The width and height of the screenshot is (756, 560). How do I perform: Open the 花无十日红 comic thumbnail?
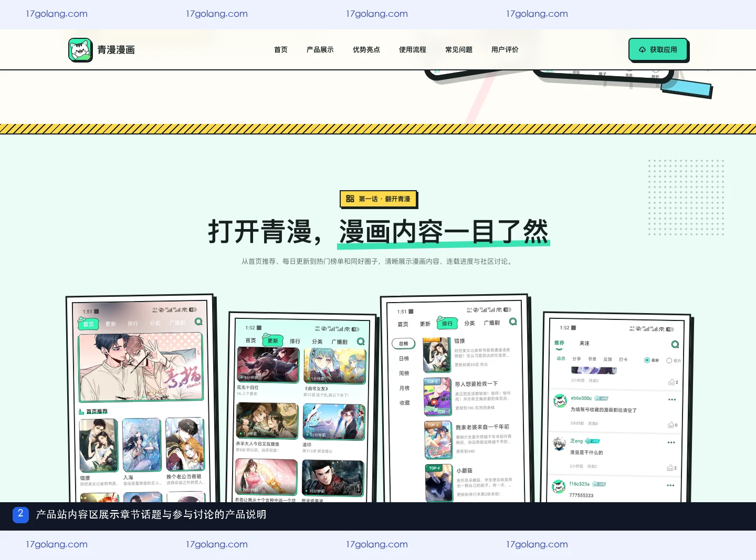[268, 365]
